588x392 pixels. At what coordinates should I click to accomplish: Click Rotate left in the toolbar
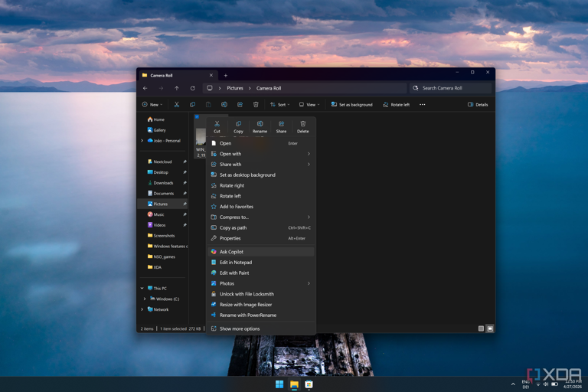(396, 105)
